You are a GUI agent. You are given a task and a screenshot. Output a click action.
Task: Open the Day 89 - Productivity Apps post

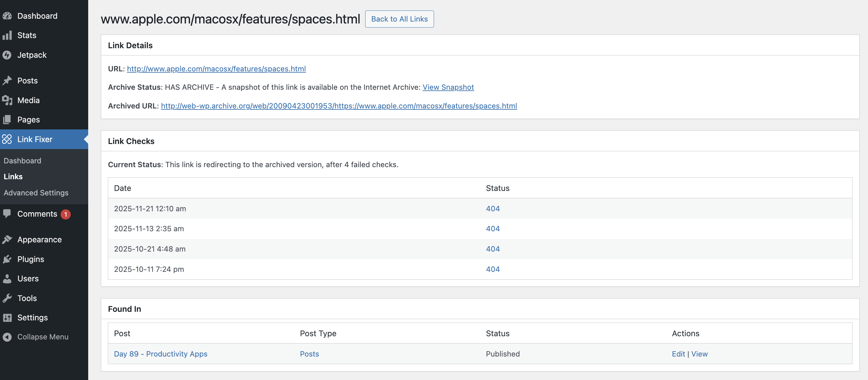[x=161, y=354]
